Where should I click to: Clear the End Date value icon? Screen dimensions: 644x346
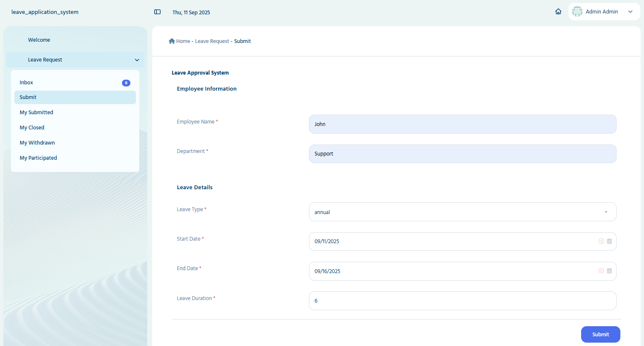tap(601, 271)
